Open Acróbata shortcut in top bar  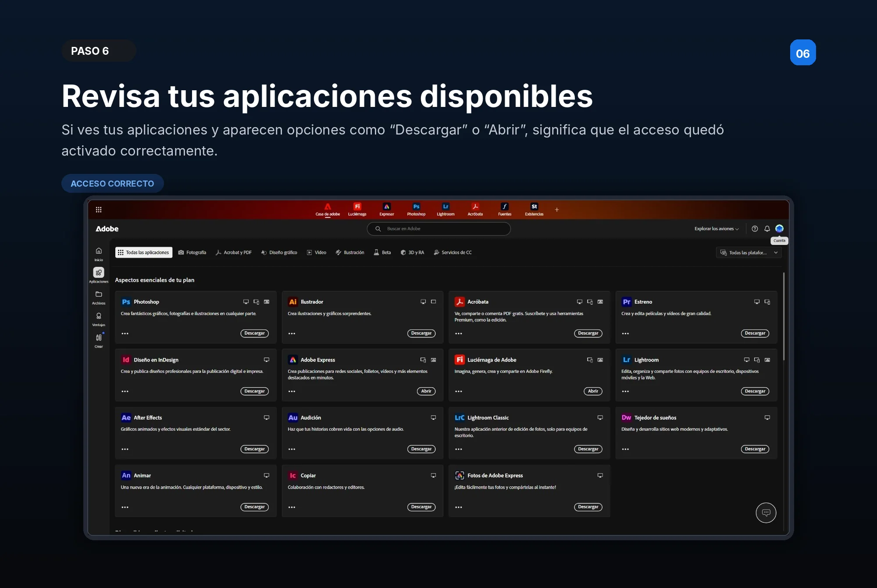click(x=475, y=209)
